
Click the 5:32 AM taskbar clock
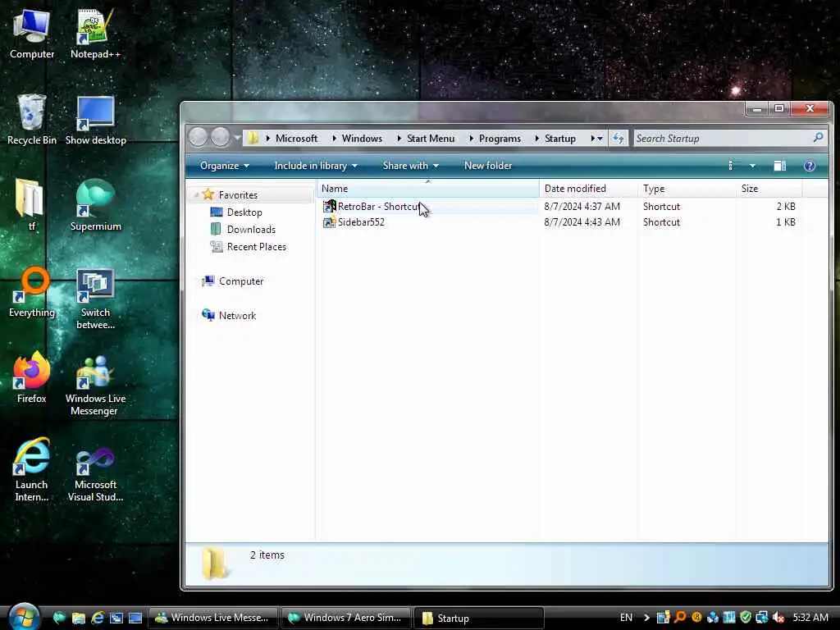pos(810,618)
